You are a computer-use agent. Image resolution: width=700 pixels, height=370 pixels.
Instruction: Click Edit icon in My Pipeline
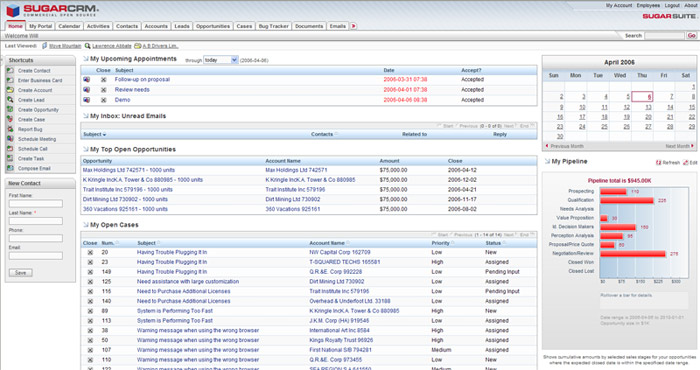pyautogui.click(x=685, y=162)
